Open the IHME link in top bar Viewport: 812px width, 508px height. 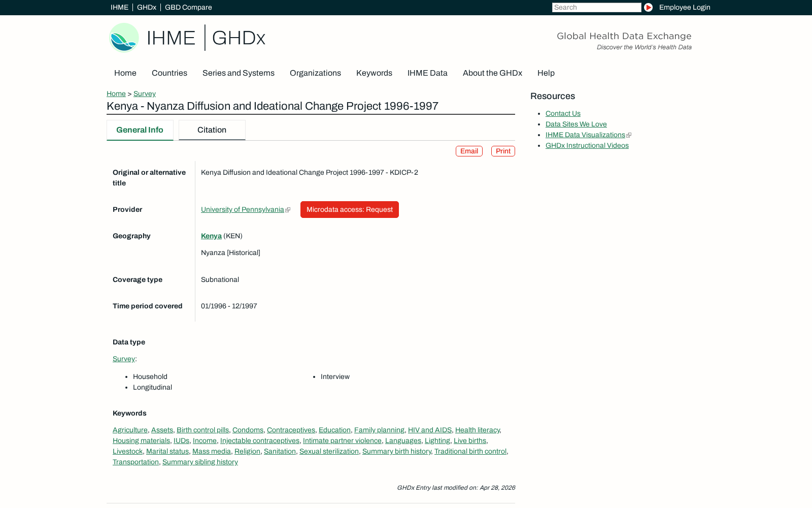119,7
